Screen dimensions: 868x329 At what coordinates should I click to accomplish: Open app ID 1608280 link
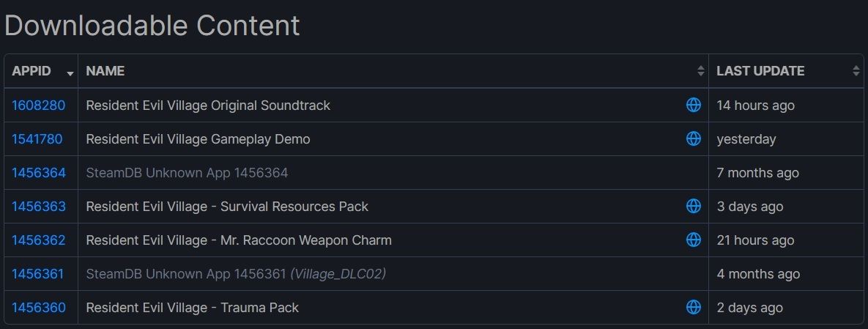click(38, 106)
